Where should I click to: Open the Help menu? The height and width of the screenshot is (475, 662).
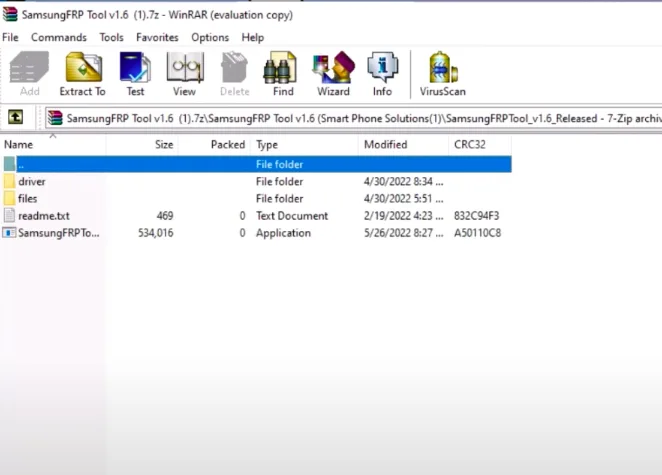pos(252,37)
